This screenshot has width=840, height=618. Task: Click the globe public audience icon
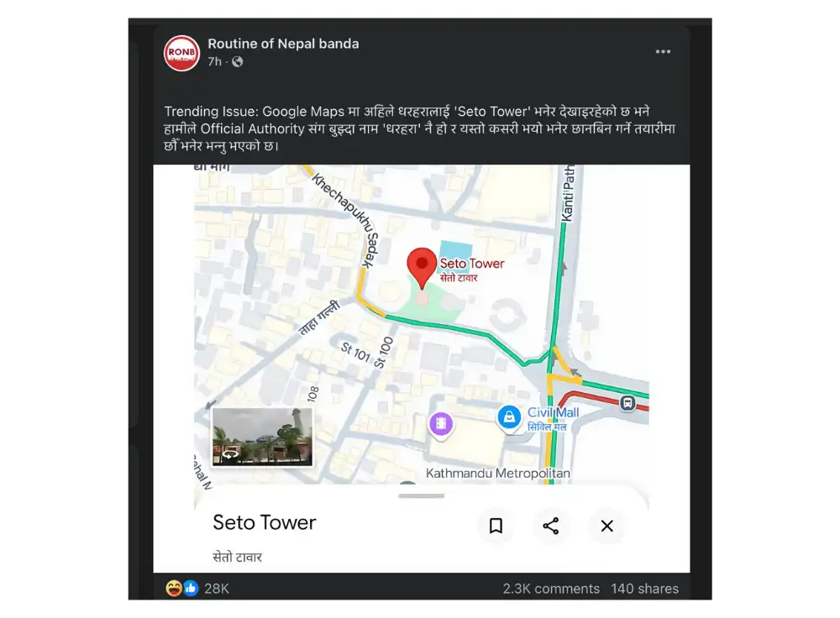pos(238,61)
